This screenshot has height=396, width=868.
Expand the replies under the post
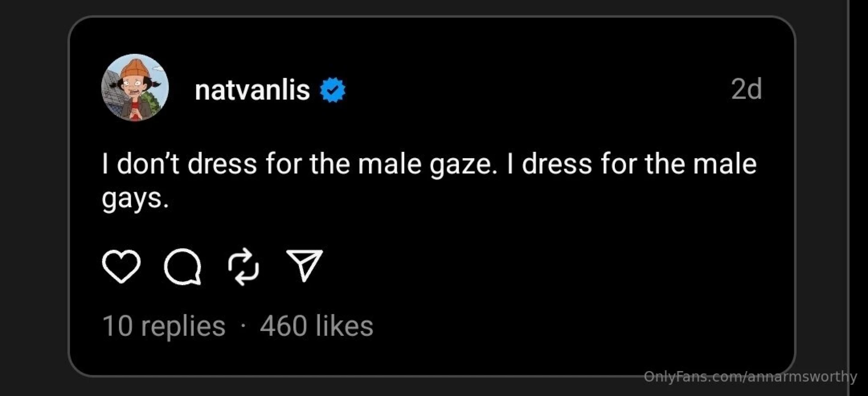(163, 325)
